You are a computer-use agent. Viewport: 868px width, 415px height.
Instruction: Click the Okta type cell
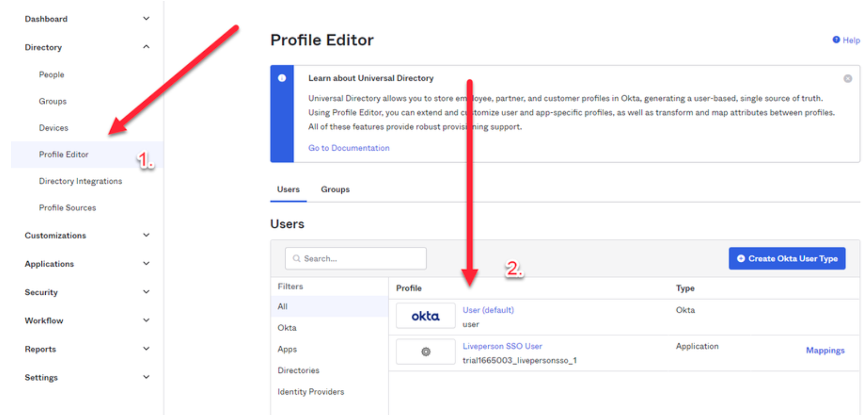(x=685, y=310)
